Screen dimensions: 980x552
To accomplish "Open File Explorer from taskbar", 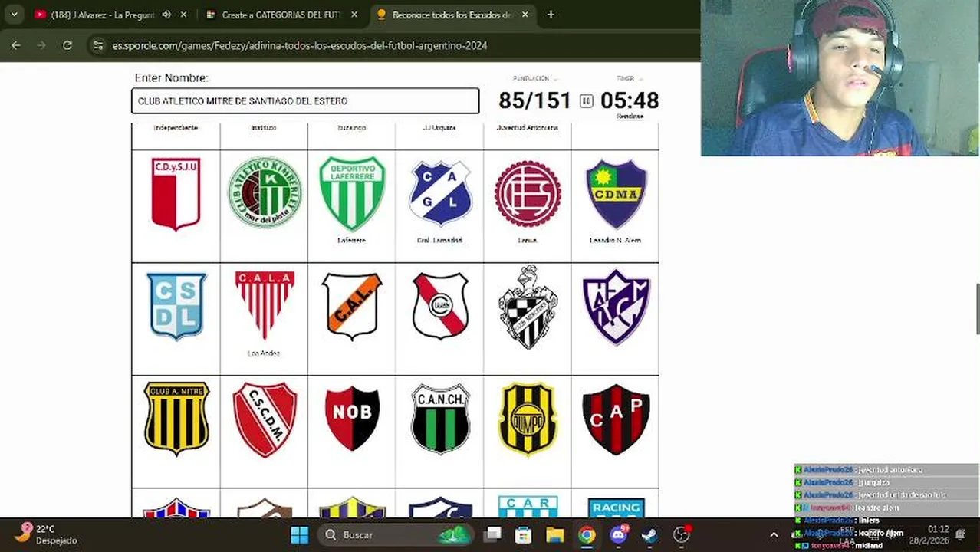I will tap(555, 534).
